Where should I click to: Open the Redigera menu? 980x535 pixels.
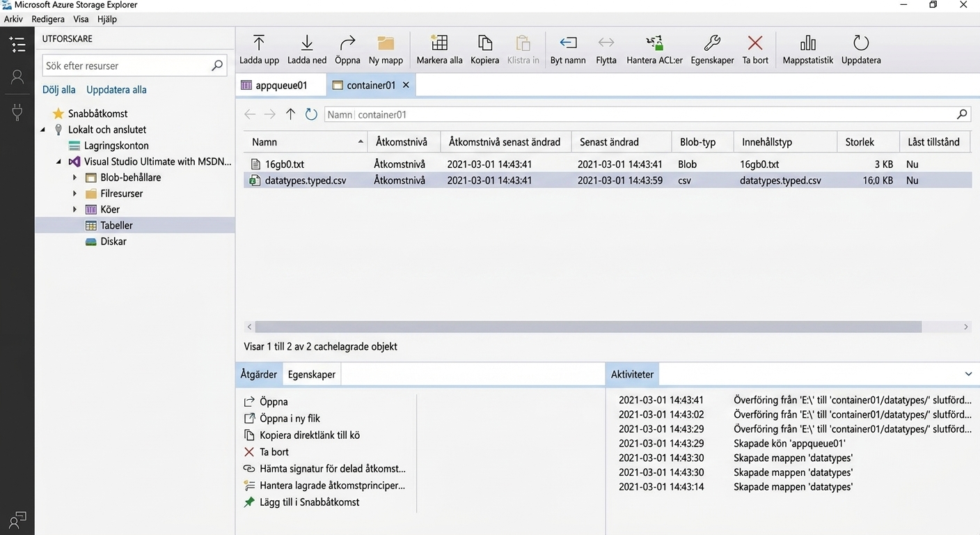coord(48,20)
